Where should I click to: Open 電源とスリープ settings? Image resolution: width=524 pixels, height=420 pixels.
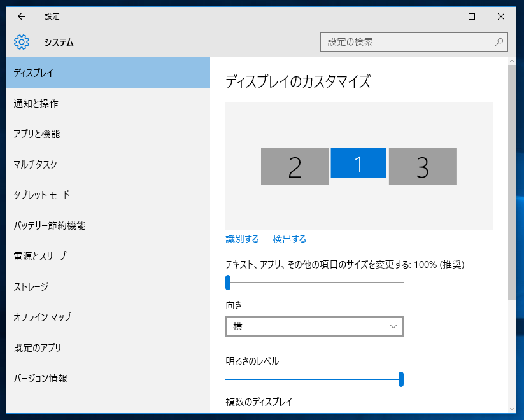click(x=108, y=256)
